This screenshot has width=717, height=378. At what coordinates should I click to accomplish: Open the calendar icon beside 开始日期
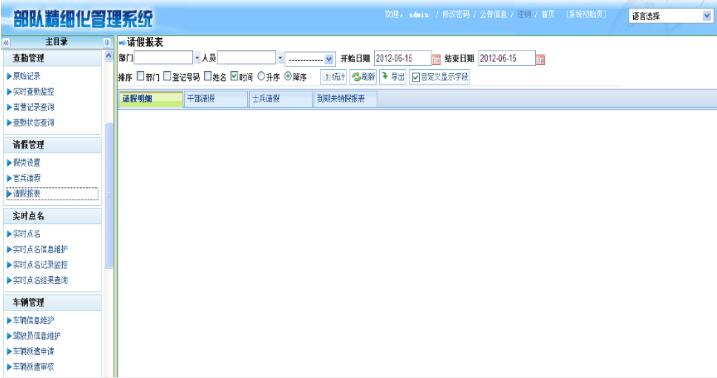[x=436, y=59]
